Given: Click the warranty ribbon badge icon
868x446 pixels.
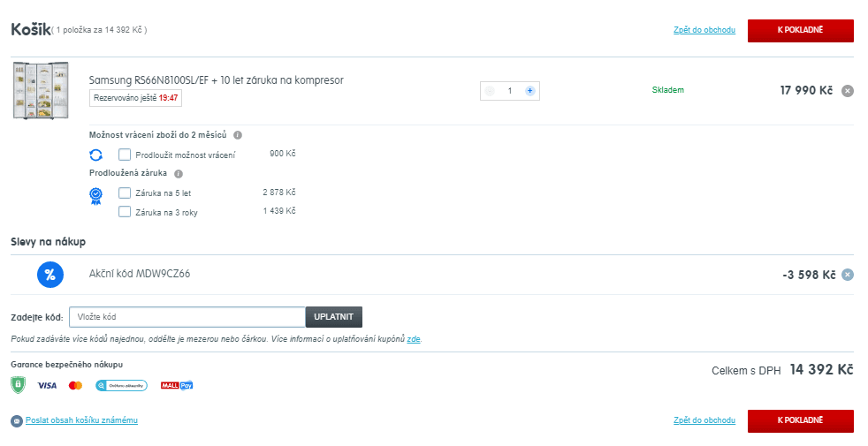Looking at the screenshot, I should 95,196.
